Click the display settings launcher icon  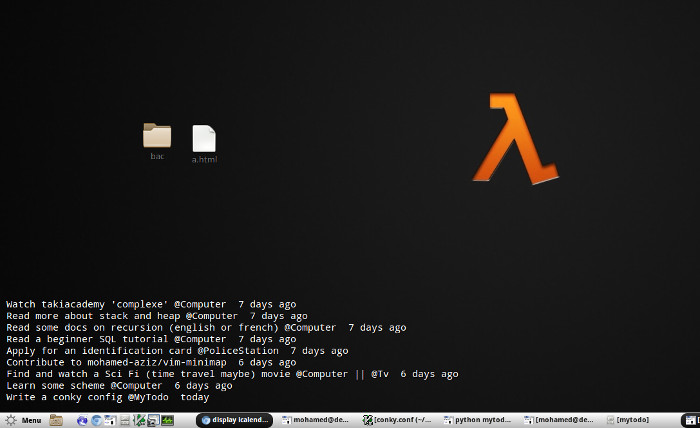point(153,420)
